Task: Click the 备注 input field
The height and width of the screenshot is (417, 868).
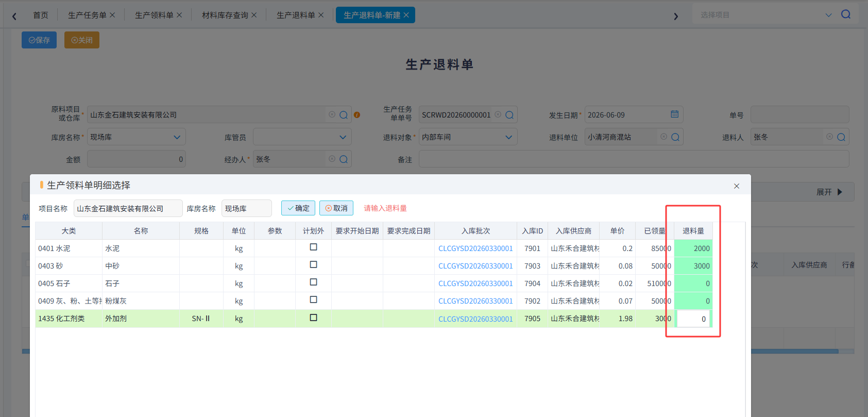Action: [x=634, y=159]
